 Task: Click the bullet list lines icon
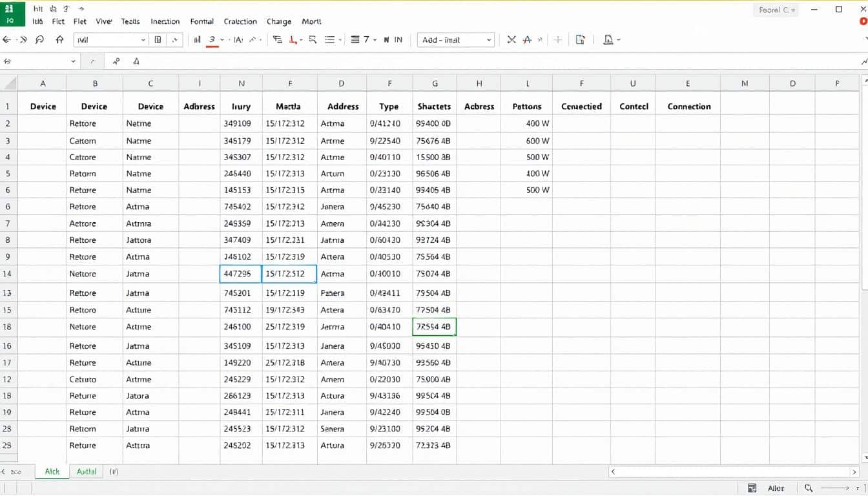[x=330, y=39]
